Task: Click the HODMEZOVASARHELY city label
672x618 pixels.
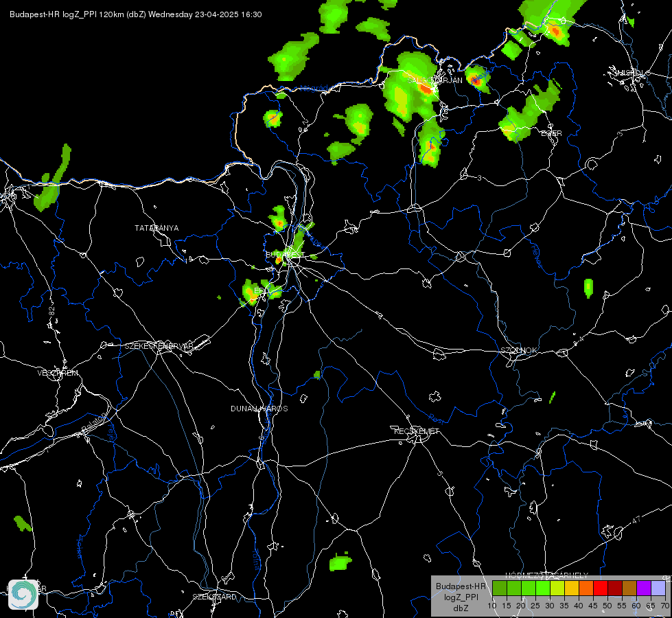Action: [547, 575]
